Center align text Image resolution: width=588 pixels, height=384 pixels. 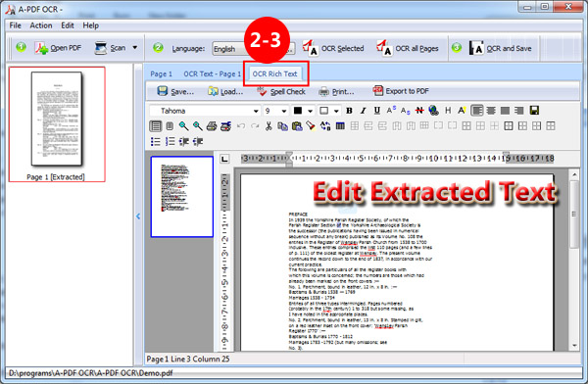point(491,111)
